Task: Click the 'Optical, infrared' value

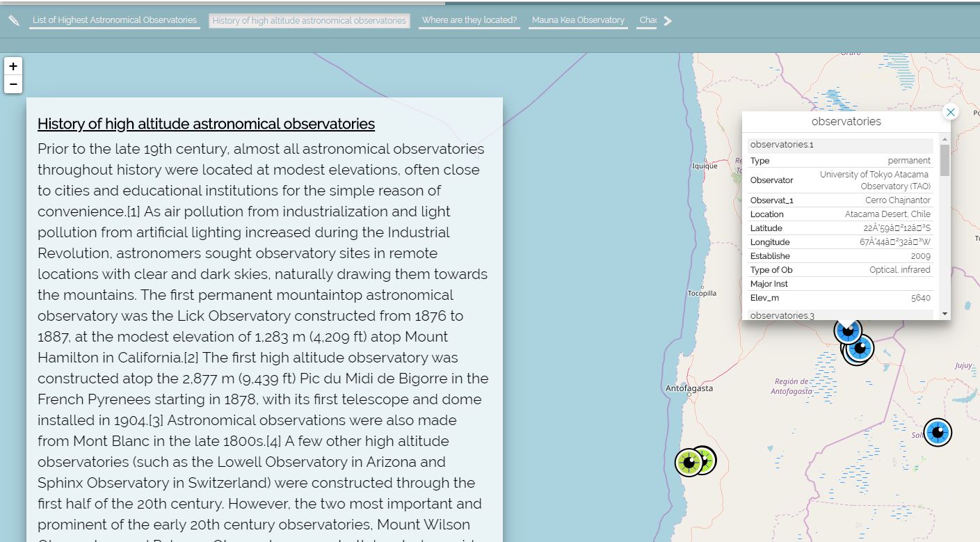Action: (900, 270)
